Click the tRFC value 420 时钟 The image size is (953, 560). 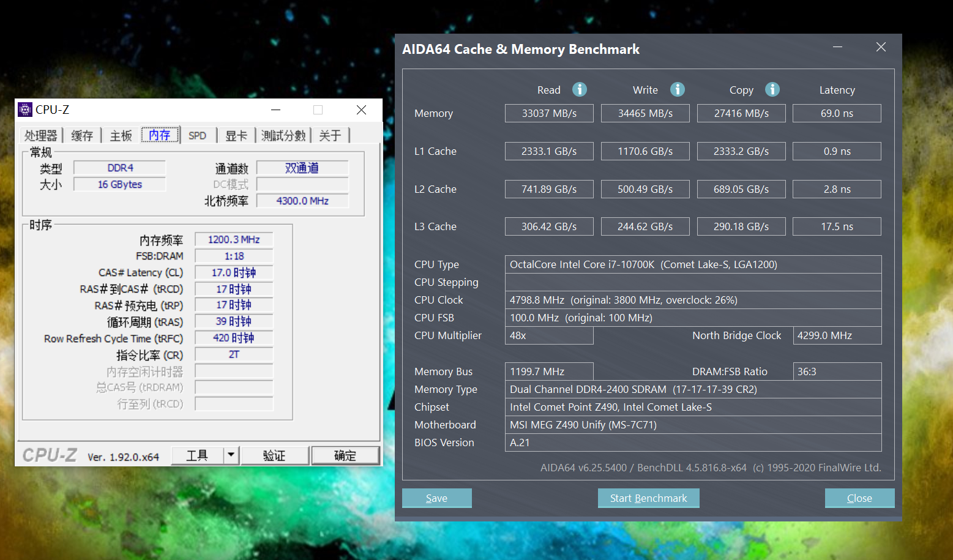click(234, 338)
